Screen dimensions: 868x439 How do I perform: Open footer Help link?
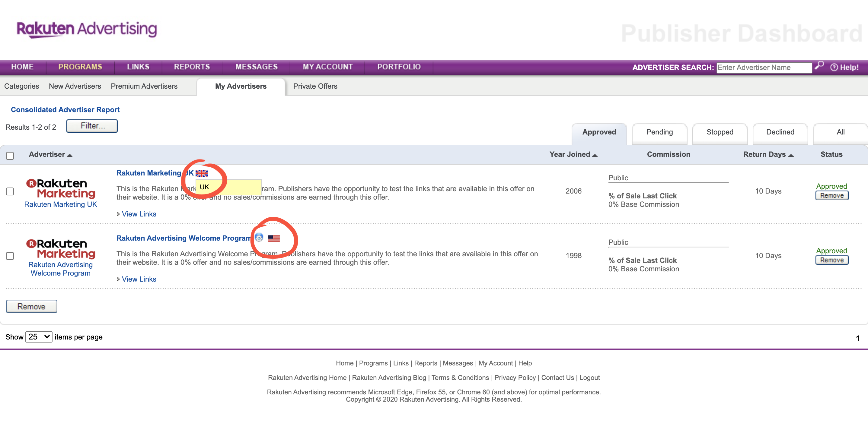pyautogui.click(x=525, y=363)
